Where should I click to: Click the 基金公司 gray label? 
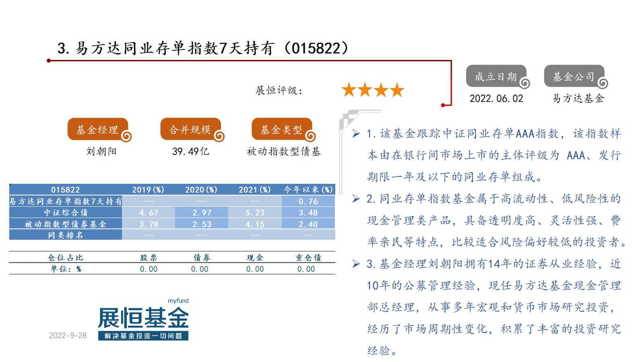(574, 76)
